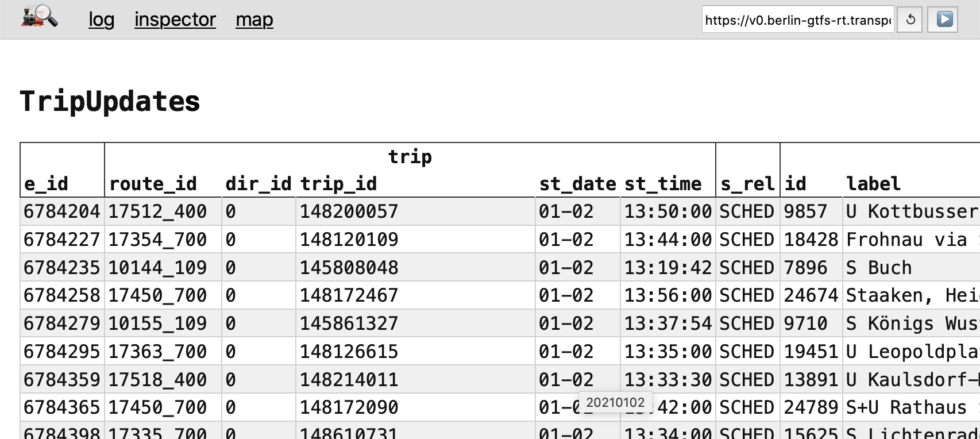This screenshot has height=439, width=980.
Task: Click the label U Leopoldplatz
Action: point(912,352)
